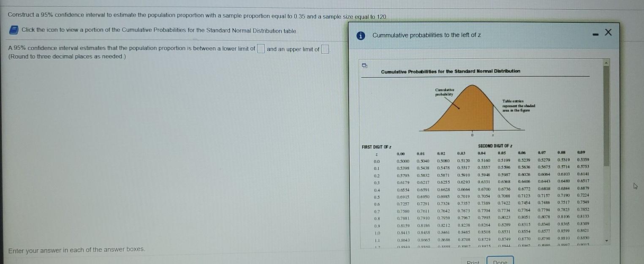Click the popup vertical scrollbar thumb
This screenshot has height=264, width=644.
(606, 116)
